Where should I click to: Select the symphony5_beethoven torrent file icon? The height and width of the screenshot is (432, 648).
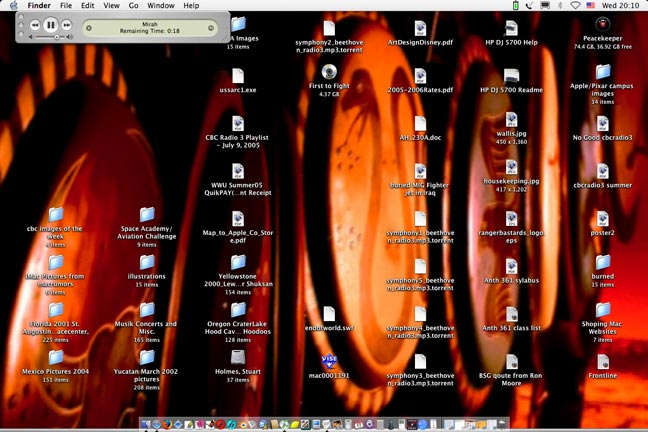click(x=420, y=266)
